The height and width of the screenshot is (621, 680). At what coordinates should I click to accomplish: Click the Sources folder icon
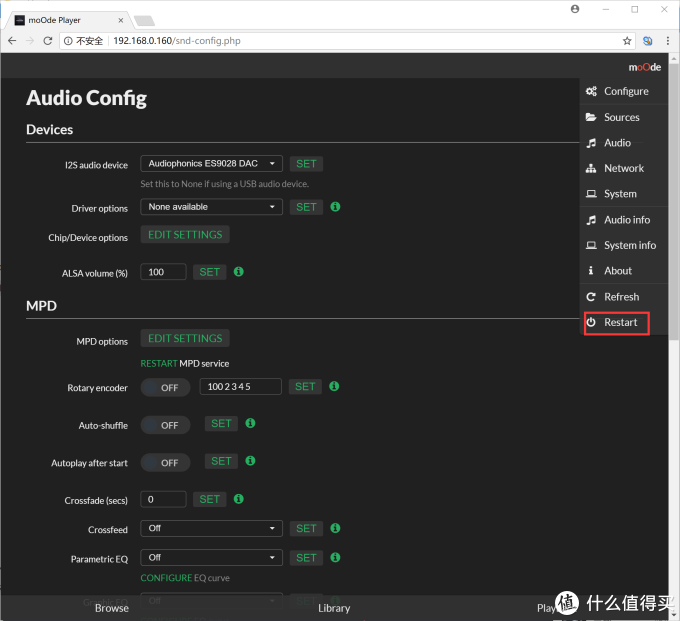point(591,117)
